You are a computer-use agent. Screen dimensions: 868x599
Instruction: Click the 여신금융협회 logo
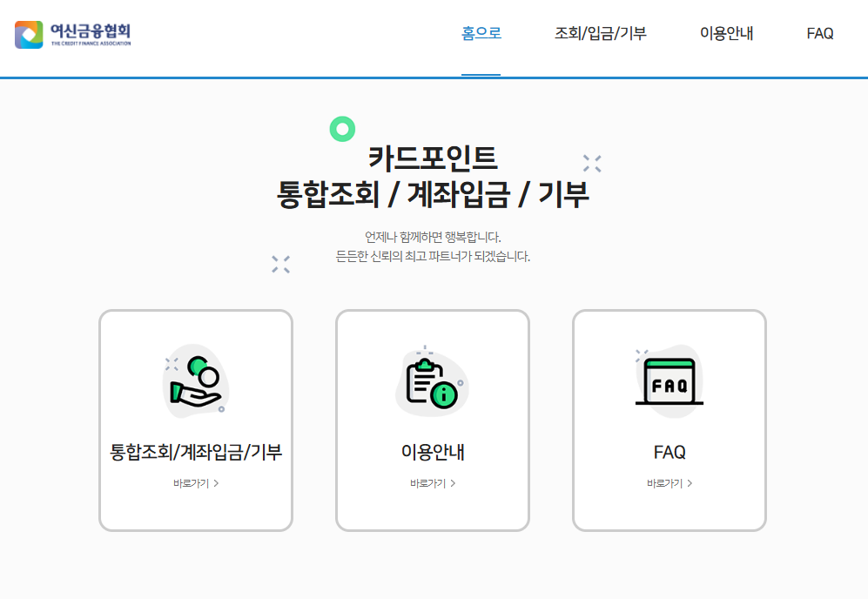coord(73,34)
